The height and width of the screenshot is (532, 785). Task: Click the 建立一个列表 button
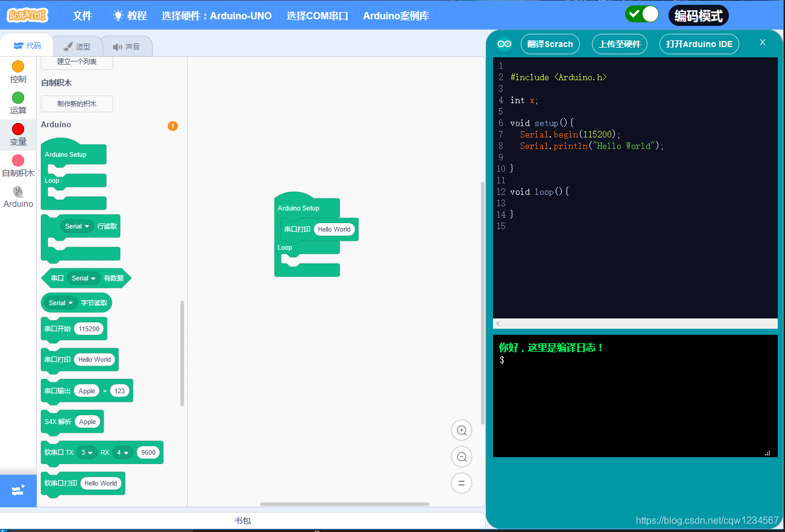[77, 62]
